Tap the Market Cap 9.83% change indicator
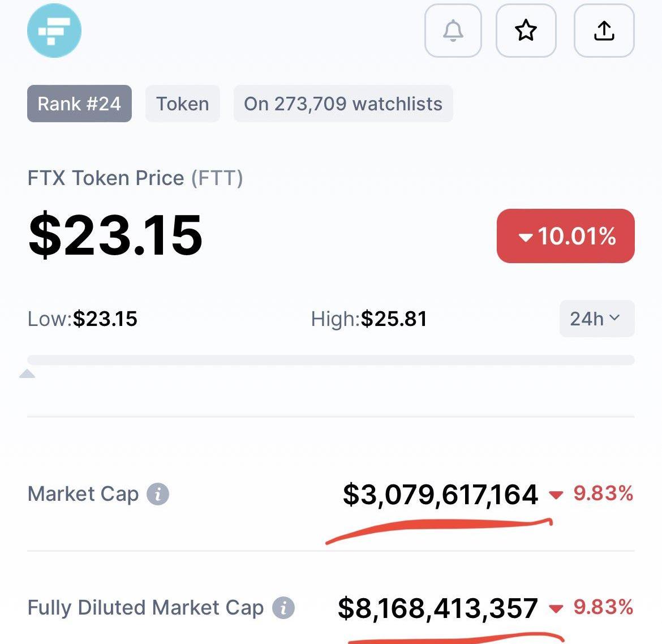662x644 pixels. [x=591, y=493]
